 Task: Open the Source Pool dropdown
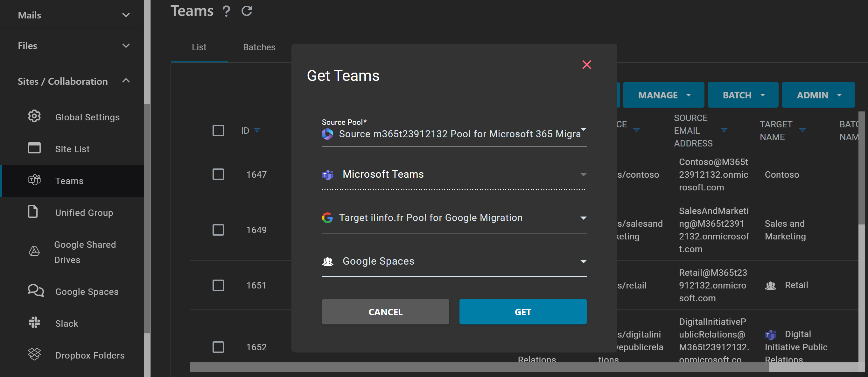pos(454,133)
